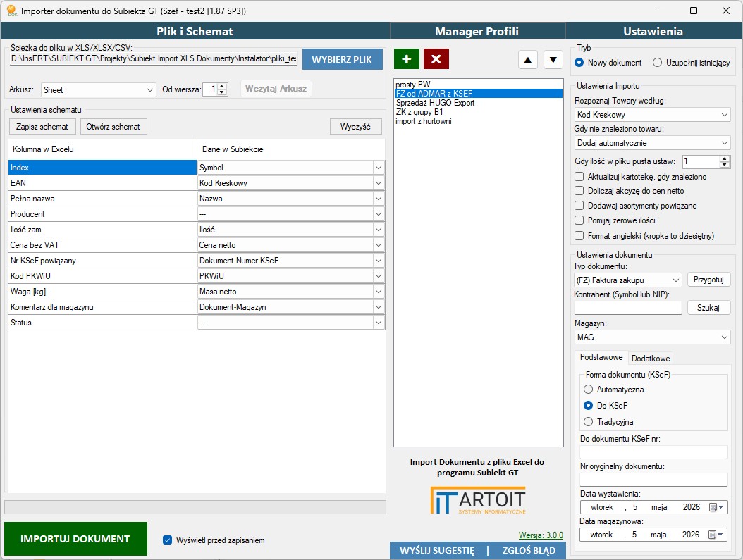Open the Magazyn dropdown

tap(653, 337)
